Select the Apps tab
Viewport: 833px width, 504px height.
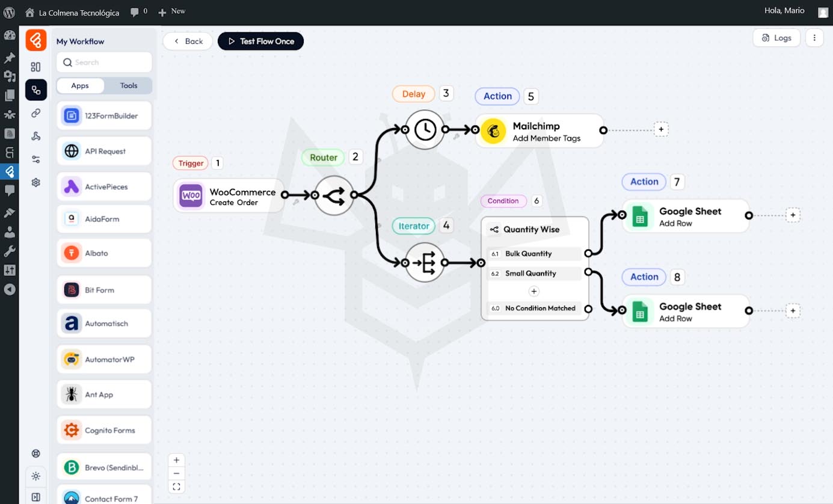pos(80,85)
